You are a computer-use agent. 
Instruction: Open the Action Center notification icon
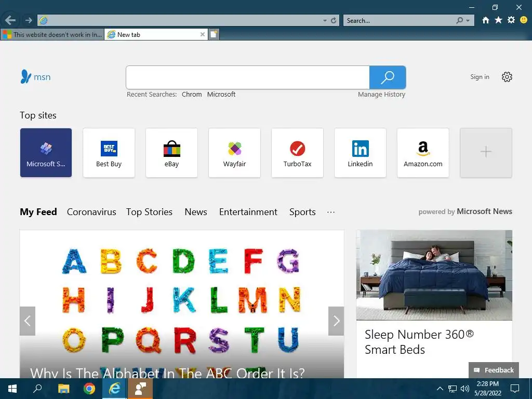(515, 389)
